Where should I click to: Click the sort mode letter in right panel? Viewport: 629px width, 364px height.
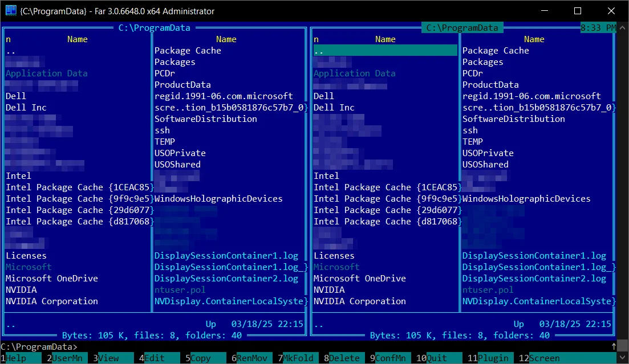coord(316,39)
